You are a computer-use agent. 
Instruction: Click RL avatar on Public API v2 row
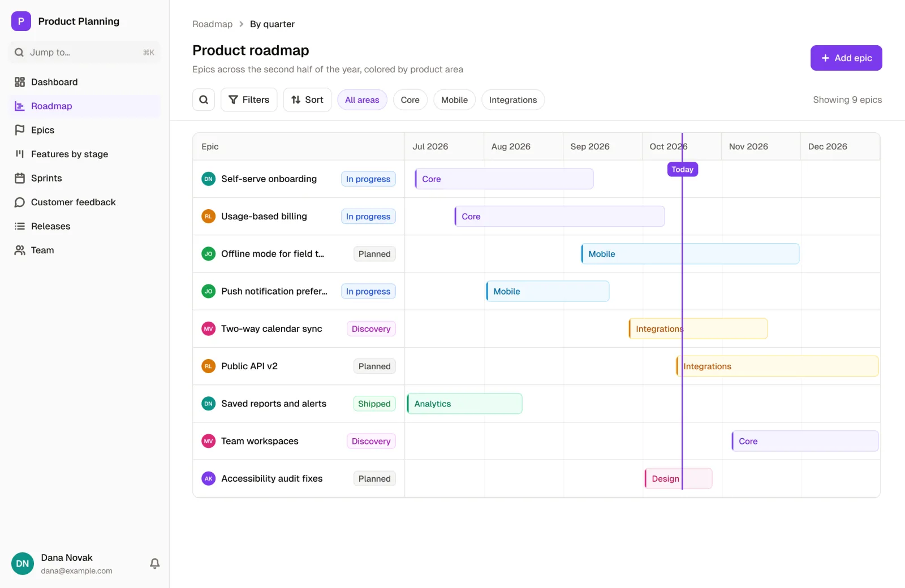tap(209, 366)
